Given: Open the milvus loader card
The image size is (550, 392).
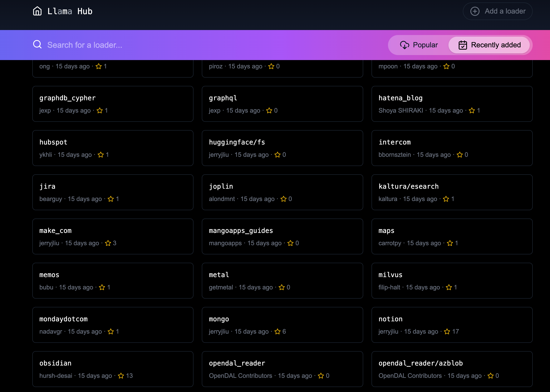Looking at the screenshot, I should tap(452, 280).
